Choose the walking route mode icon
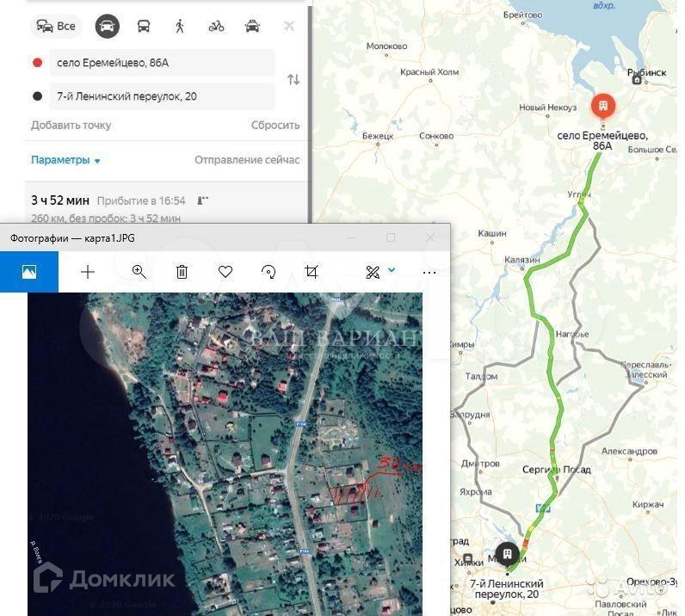 180,26
